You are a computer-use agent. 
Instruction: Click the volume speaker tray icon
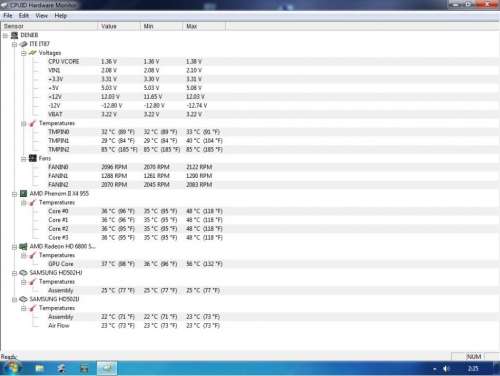point(446,369)
